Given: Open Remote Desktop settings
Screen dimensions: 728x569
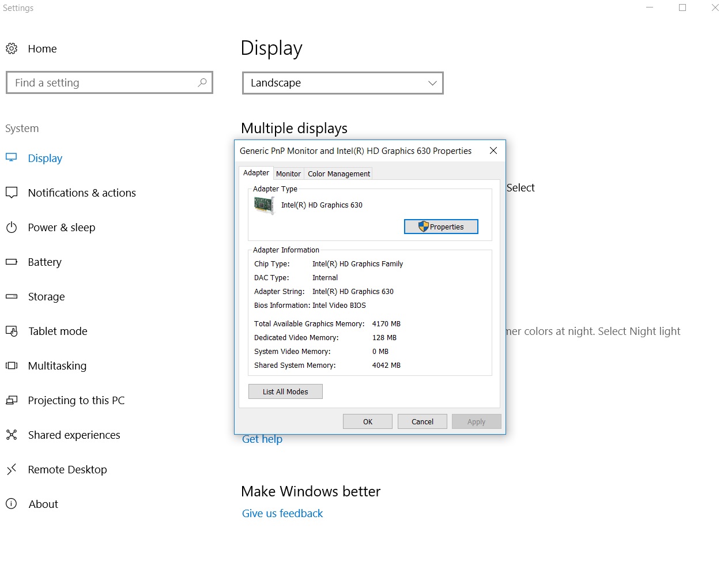Looking at the screenshot, I should pos(67,469).
